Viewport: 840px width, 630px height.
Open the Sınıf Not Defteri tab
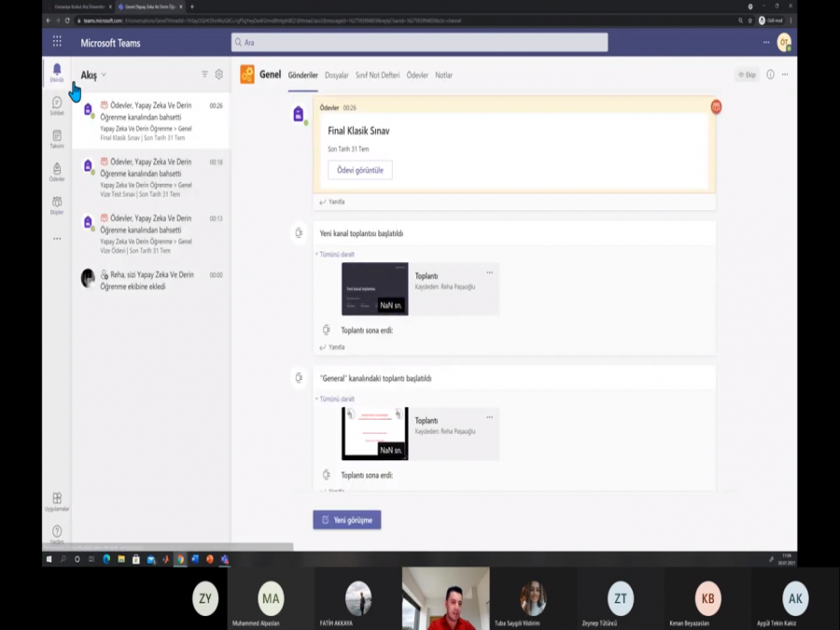(x=378, y=75)
